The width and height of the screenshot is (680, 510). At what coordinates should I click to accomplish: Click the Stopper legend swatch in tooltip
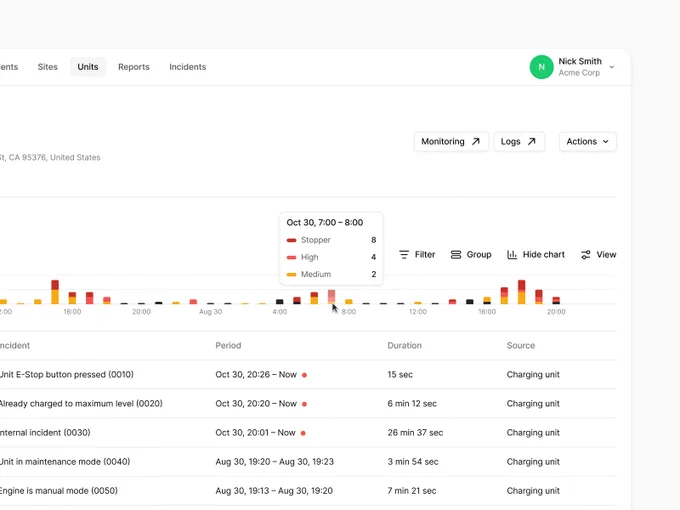(291, 240)
